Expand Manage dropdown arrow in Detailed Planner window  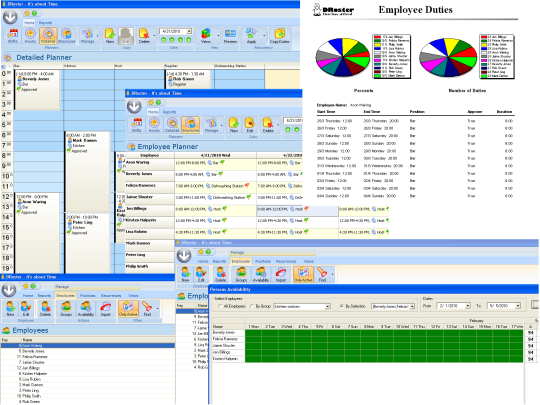[x=97, y=36]
